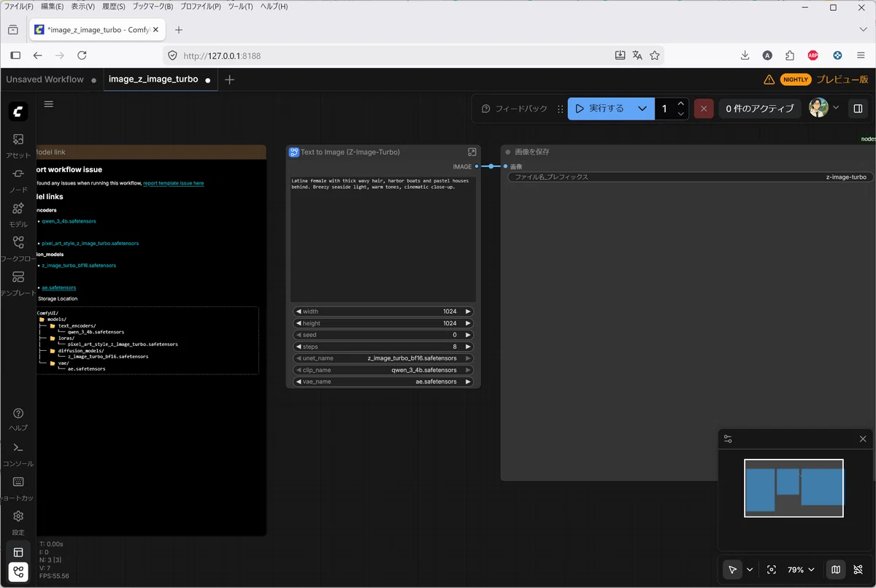Toggle the minimap map icon

[x=836, y=570]
